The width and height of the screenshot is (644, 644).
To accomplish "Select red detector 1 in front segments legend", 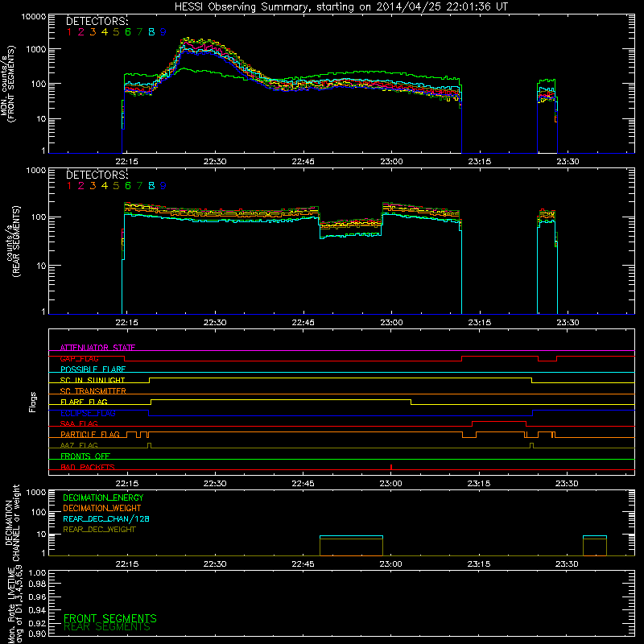I will point(69,32).
